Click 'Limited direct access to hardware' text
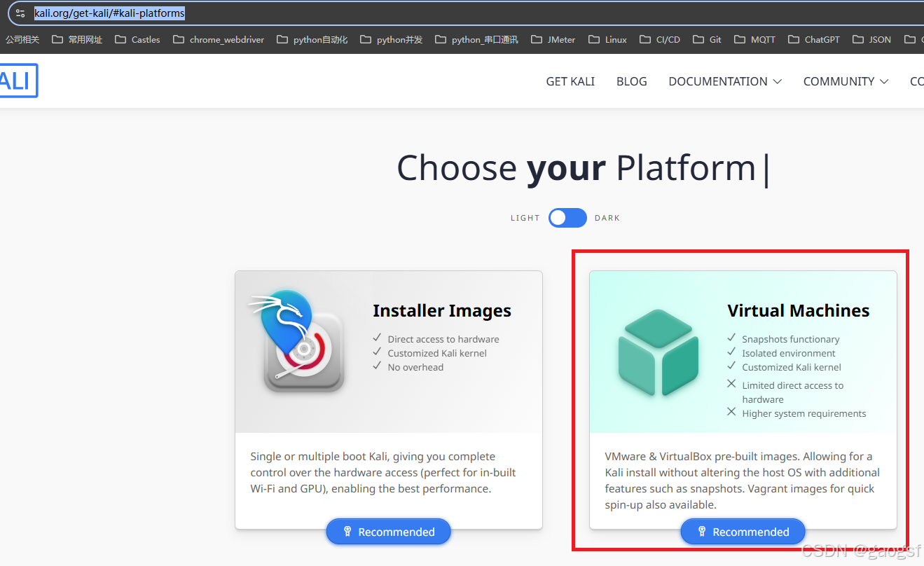This screenshot has height=566, width=924. (x=793, y=392)
